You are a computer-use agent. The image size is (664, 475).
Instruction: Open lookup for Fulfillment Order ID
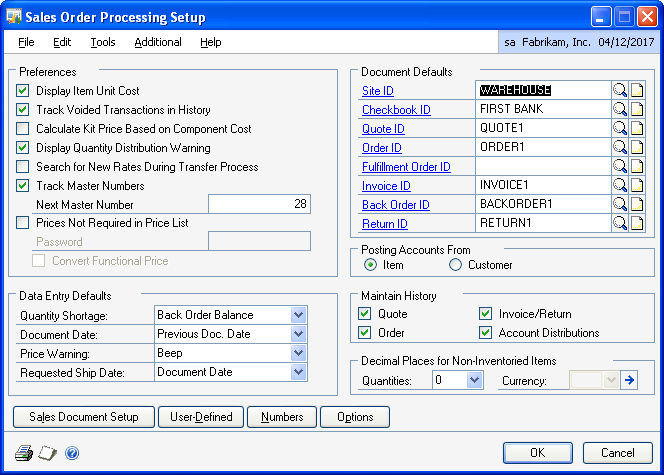[x=620, y=166]
